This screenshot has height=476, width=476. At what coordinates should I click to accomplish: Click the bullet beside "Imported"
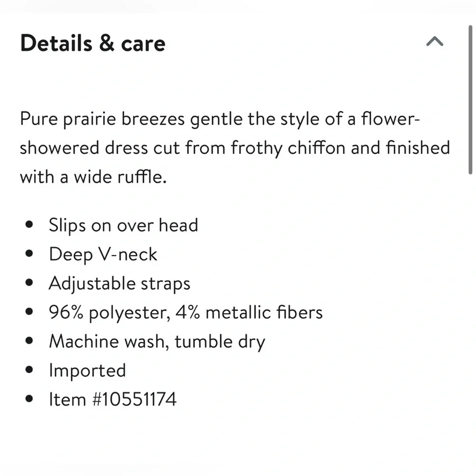(30, 371)
